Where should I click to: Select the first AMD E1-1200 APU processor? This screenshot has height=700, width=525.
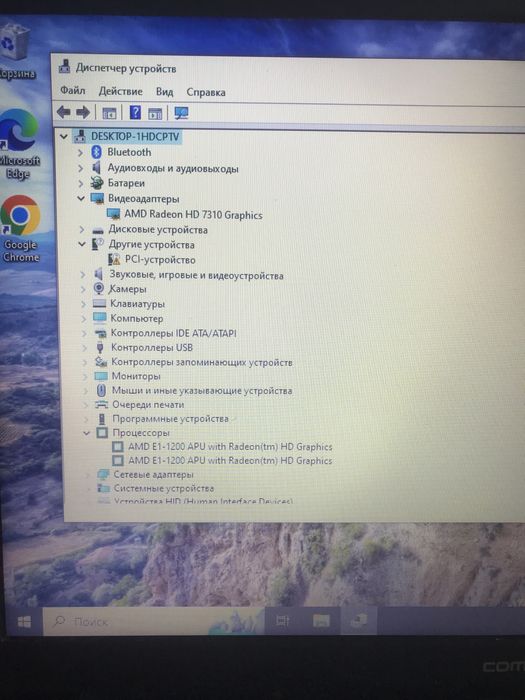pos(230,446)
